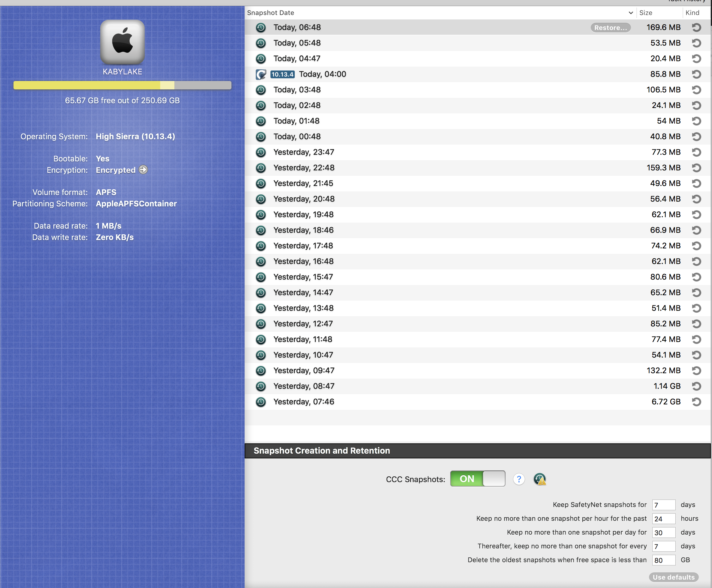Click the Snapshot Creation and Retention header

tap(321, 451)
